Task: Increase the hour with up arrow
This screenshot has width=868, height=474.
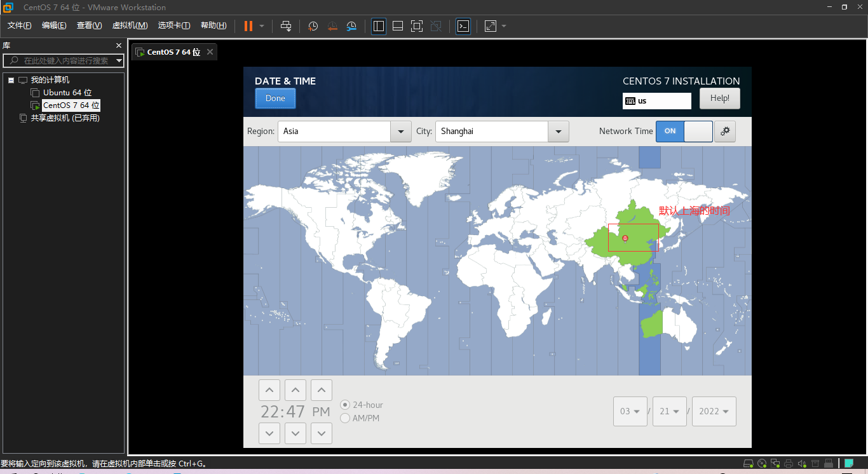Action: click(269, 390)
